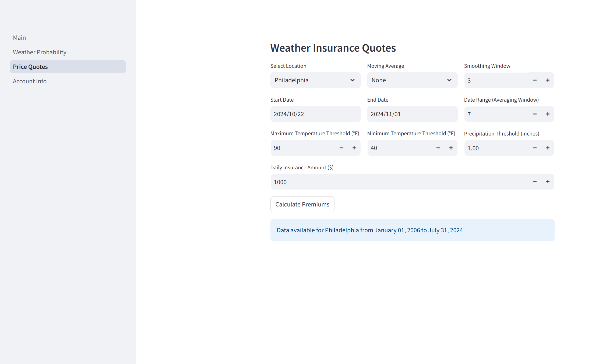Expand the Moving Average dropdown
Image resolution: width=592 pixels, height=364 pixels.
412,80
